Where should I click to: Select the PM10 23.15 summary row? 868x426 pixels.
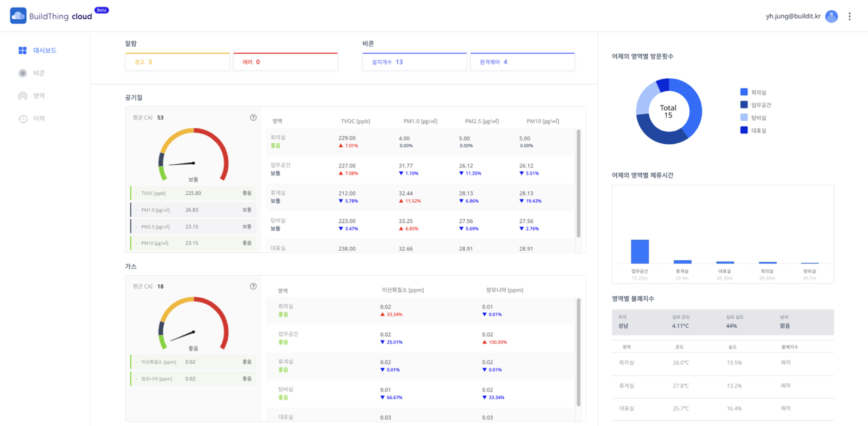193,243
